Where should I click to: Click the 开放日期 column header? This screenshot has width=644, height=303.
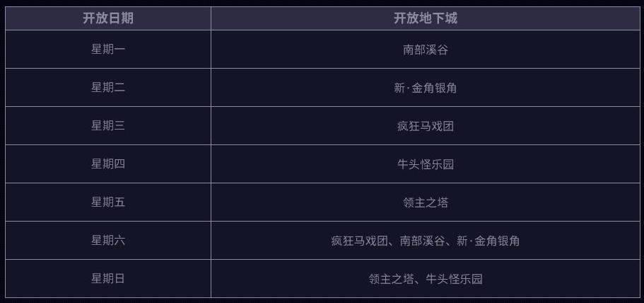(x=107, y=18)
